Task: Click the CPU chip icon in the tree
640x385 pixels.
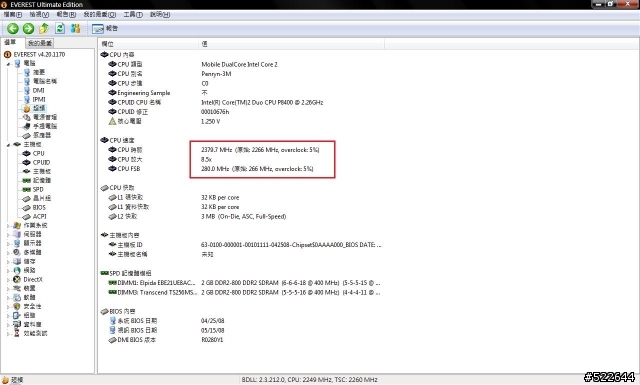Action: (x=27, y=154)
